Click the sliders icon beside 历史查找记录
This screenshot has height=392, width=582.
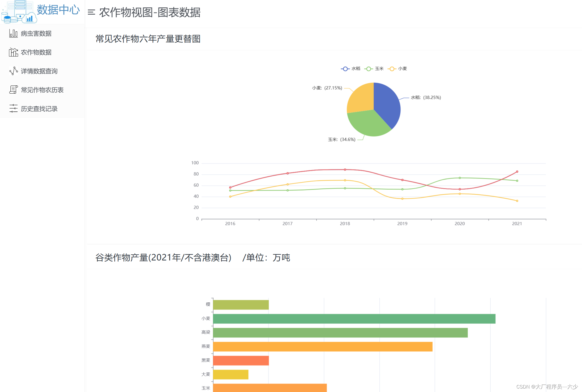[13, 109]
